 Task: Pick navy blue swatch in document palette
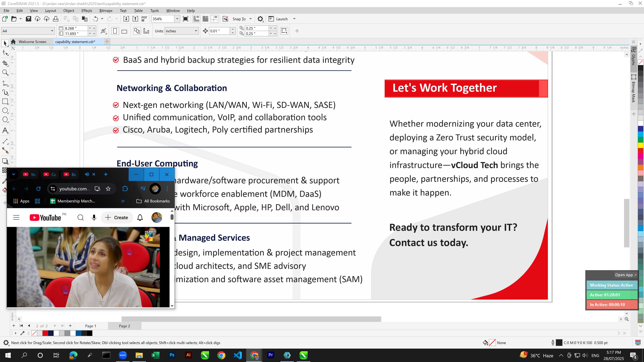tap(51, 333)
